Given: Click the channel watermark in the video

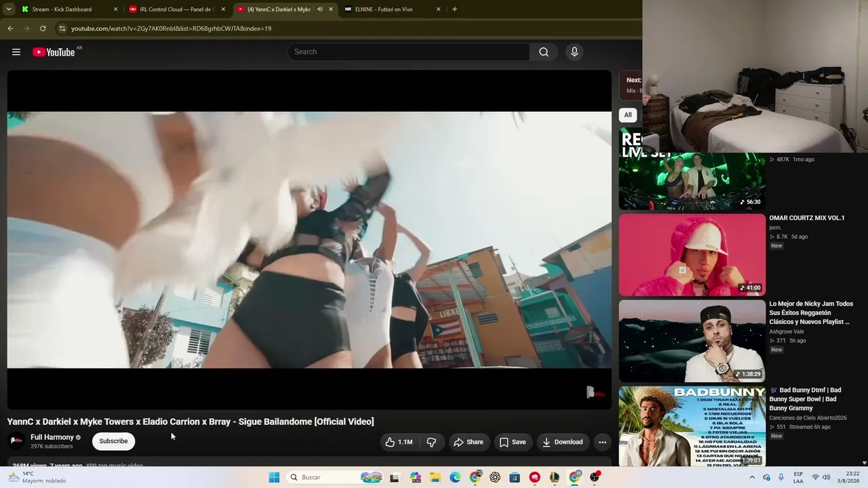Looking at the screenshot, I should point(595,392).
